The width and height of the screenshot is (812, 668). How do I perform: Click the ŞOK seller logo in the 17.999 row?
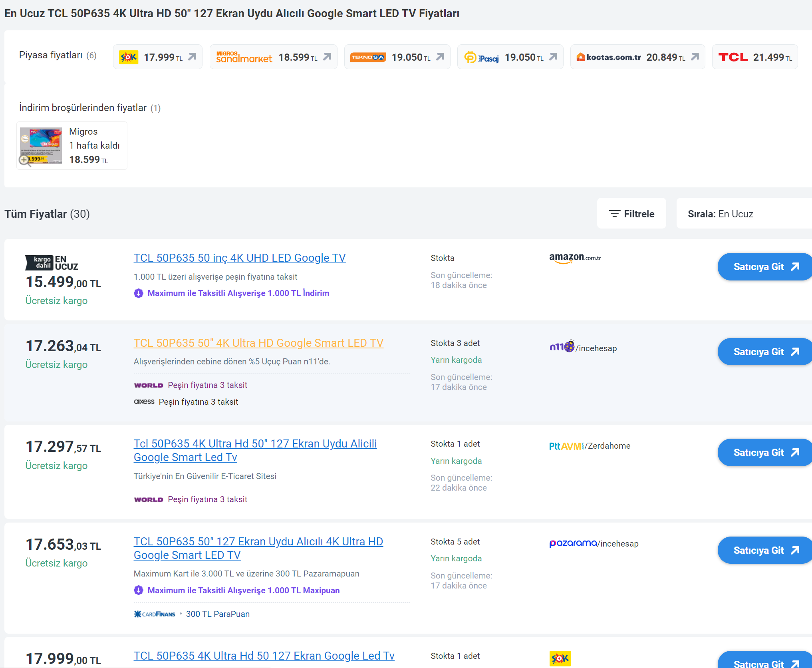560,658
